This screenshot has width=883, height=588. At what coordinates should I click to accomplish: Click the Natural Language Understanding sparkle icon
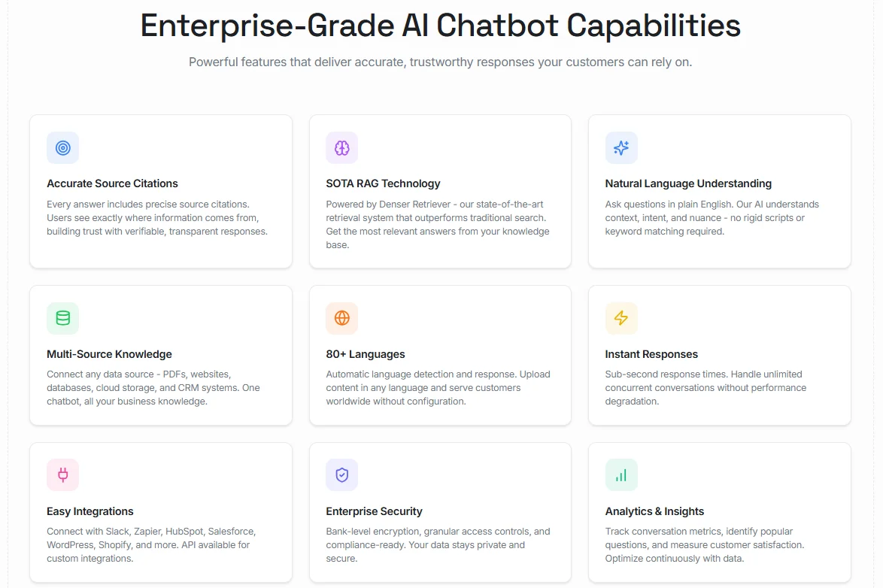(x=621, y=147)
